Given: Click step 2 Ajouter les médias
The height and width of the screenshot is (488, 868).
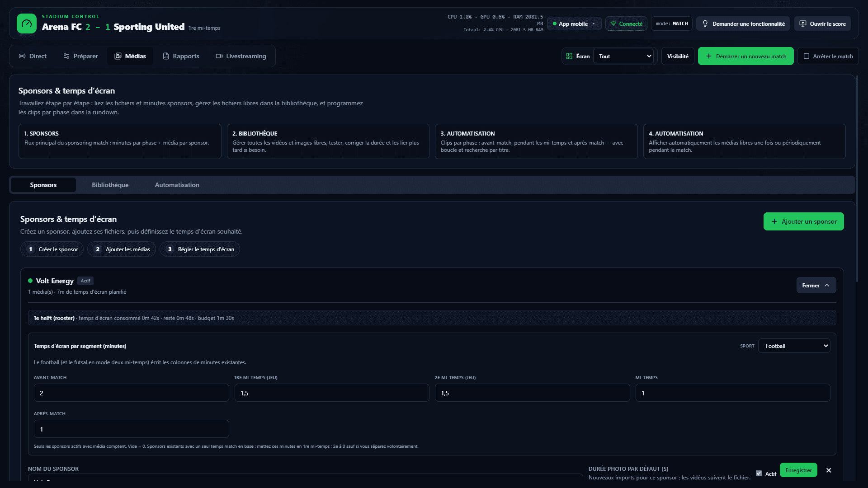Looking at the screenshot, I should tap(122, 249).
